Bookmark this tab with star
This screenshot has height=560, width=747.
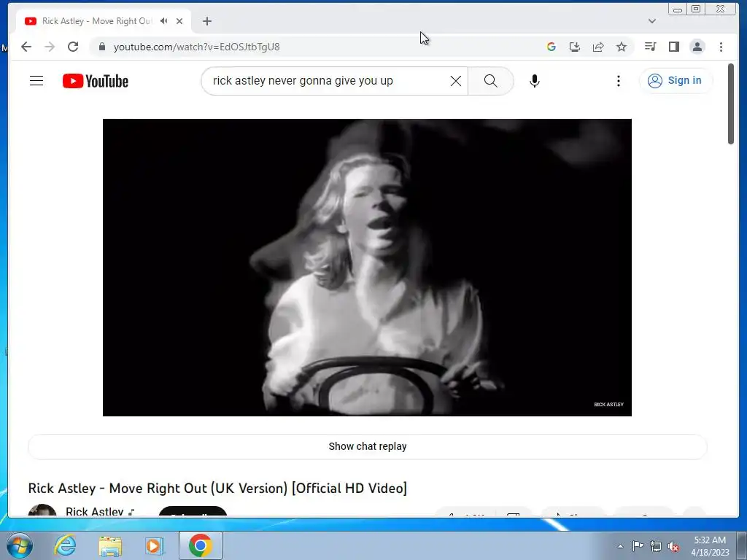tap(622, 47)
